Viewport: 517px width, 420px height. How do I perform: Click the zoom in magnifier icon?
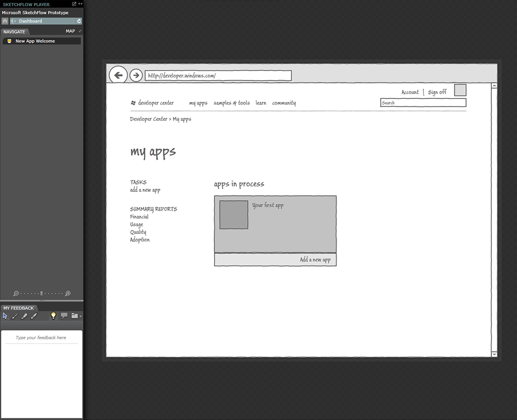pyautogui.click(x=68, y=293)
